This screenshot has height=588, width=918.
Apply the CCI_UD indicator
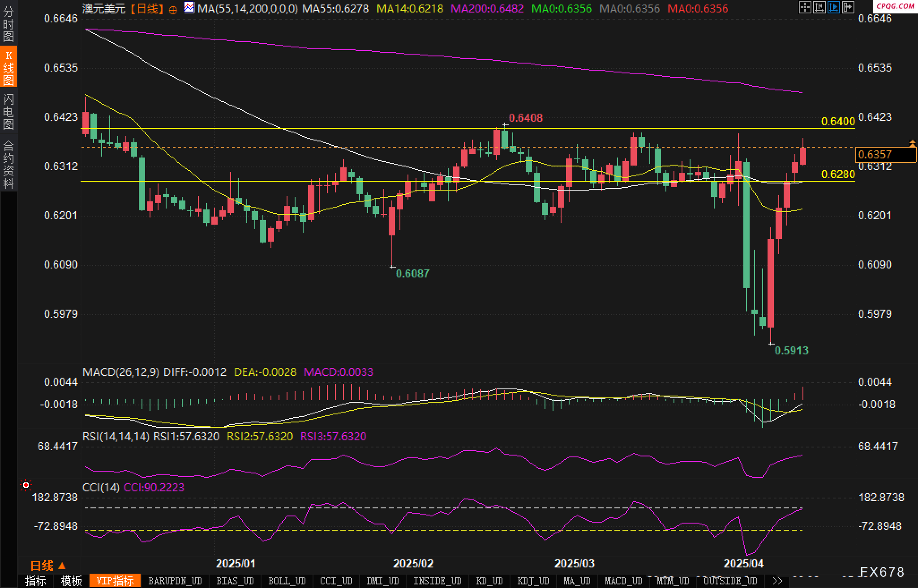336,581
